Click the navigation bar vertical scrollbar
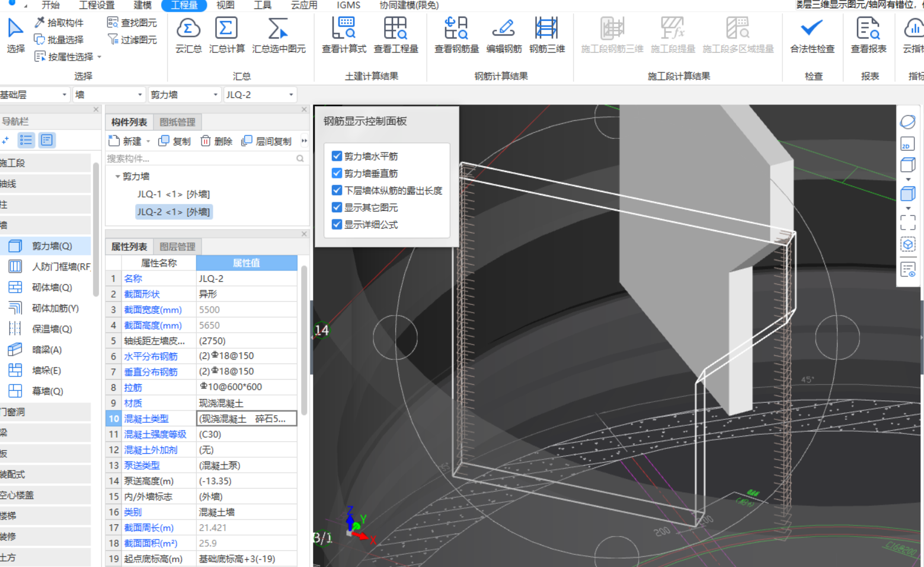This screenshot has height=567, width=924. [x=96, y=228]
